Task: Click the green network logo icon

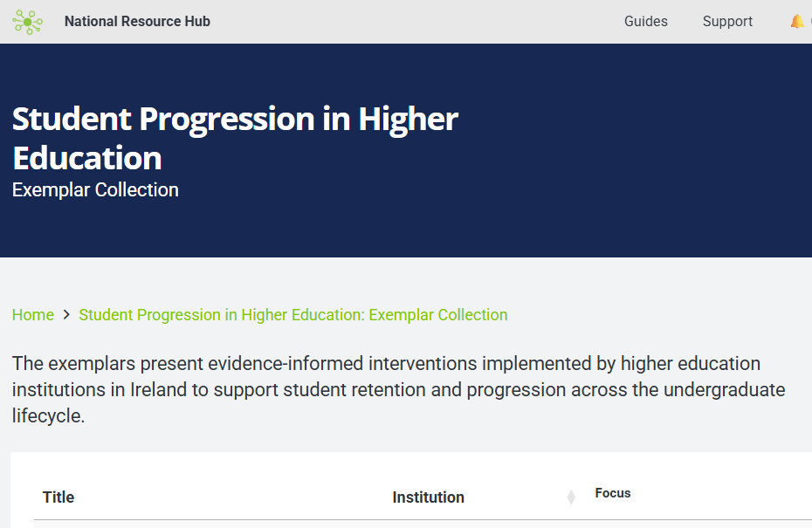Action: point(27,22)
